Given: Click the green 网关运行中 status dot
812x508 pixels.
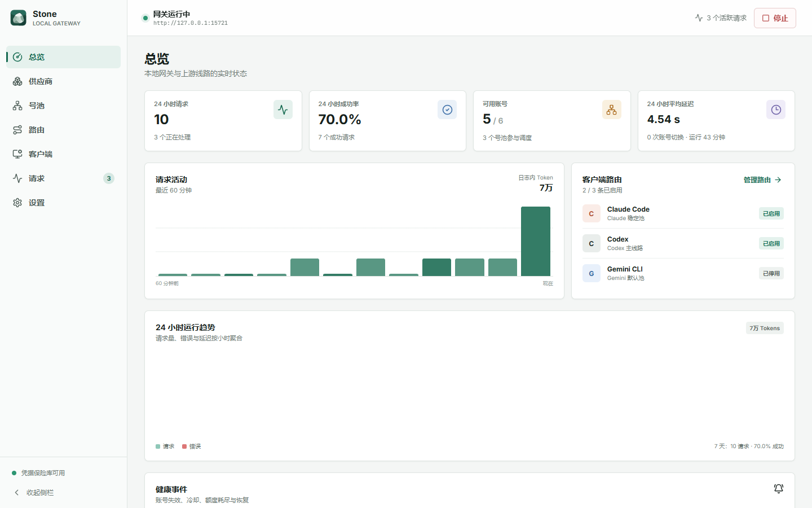Looking at the screenshot, I should coord(145,18).
